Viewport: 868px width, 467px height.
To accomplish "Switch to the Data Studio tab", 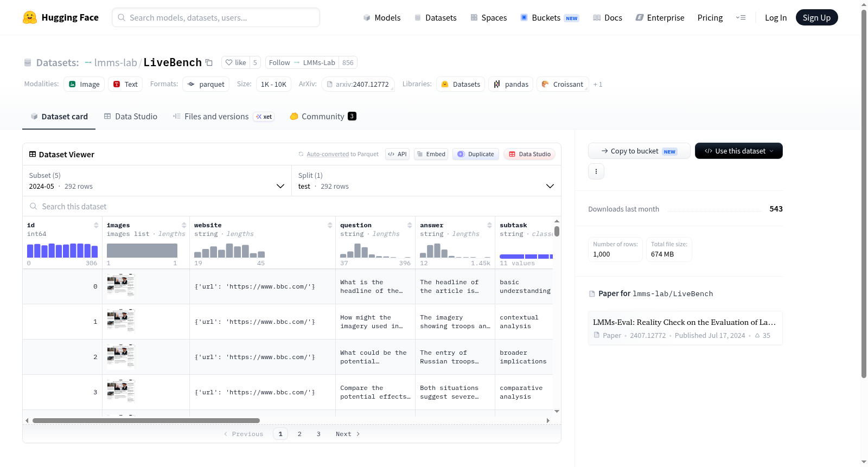I will [131, 117].
